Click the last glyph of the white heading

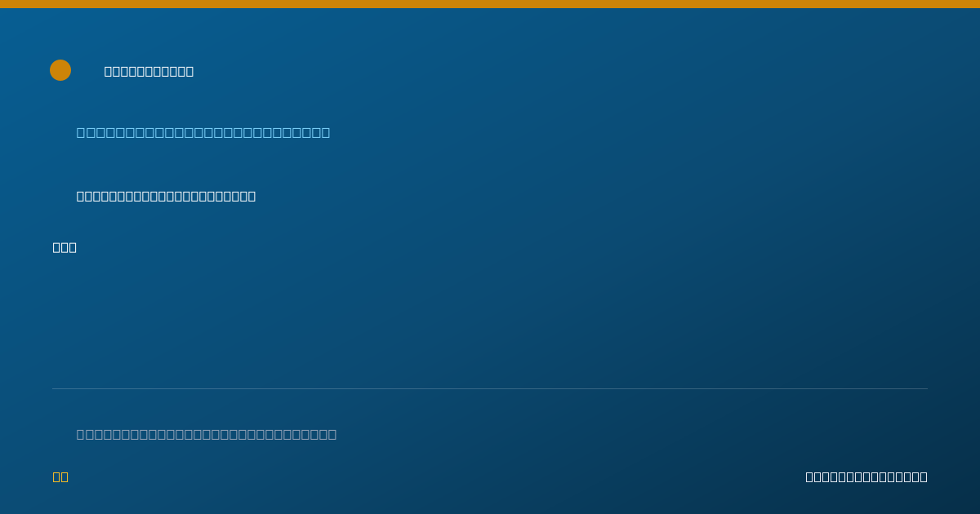(189, 71)
